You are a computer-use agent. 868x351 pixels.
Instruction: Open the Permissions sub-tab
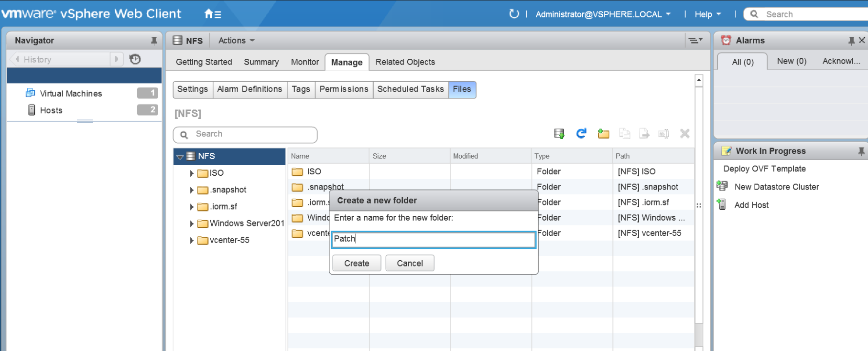click(344, 89)
